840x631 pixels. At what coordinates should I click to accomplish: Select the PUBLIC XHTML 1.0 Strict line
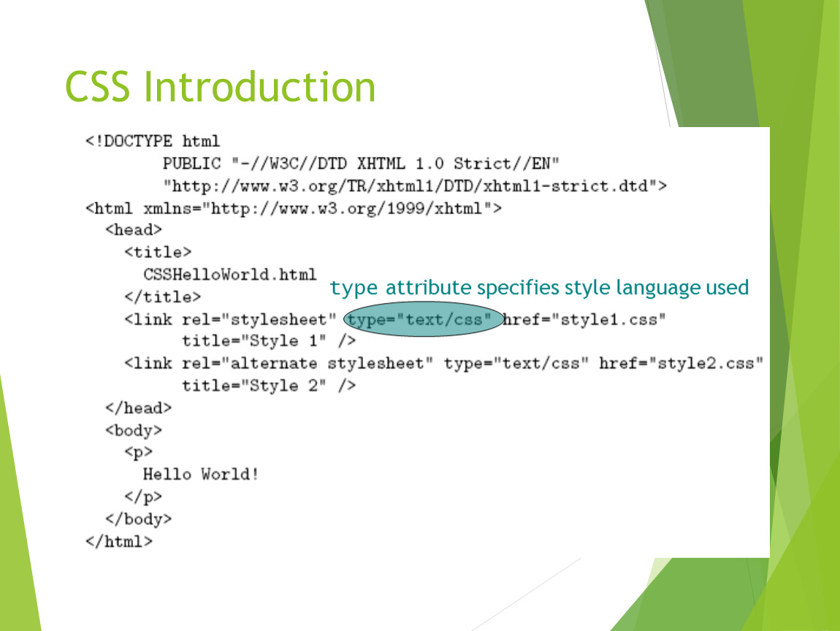point(361,164)
